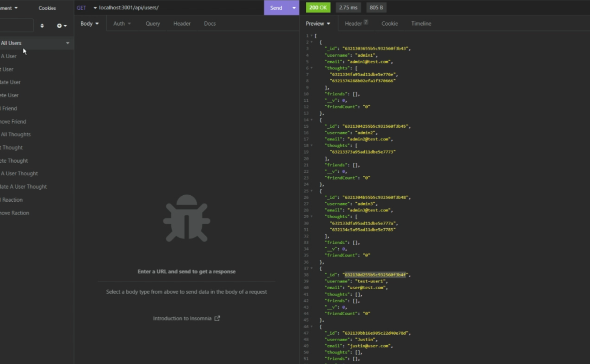Collapse the JSON object fold arrow on line 2
Viewport: 590px width, 364px height.
pyautogui.click(x=311, y=42)
